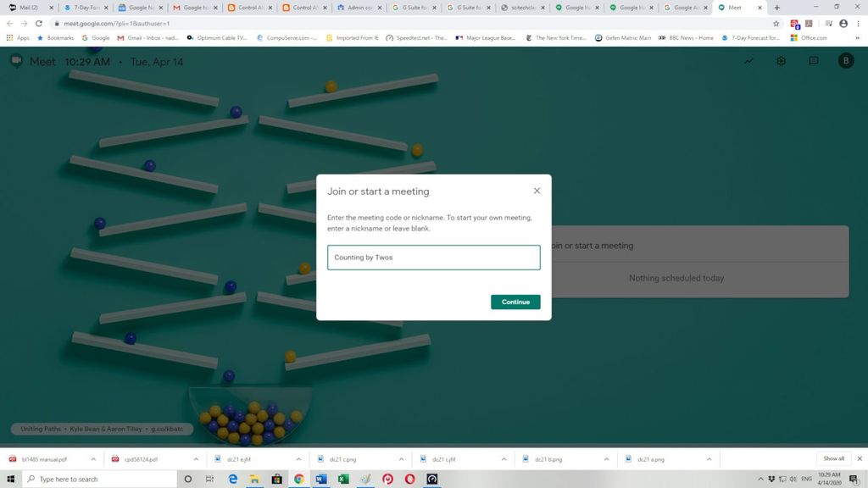The image size is (868, 488).
Task: Open Meet settings with the gear icon
Action: (781, 60)
